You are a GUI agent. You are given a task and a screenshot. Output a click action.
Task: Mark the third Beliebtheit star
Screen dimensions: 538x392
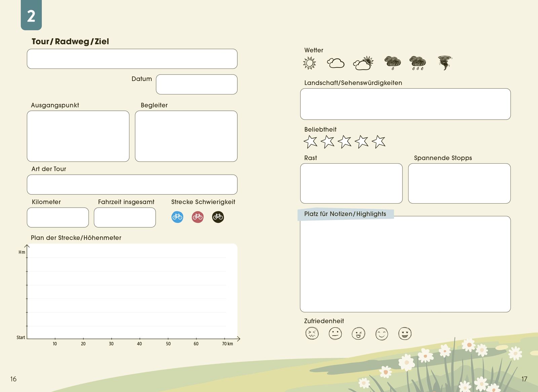[344, 142]
